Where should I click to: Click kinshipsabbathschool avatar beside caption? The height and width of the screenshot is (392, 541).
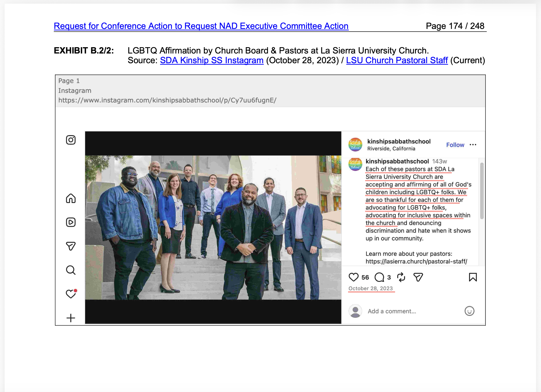tap(355, 164)
